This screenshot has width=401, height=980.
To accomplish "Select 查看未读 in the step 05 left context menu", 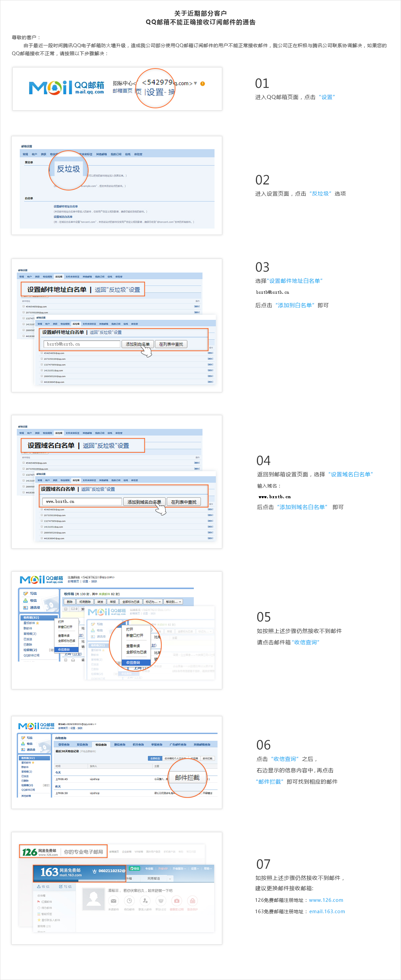I will pyautogui.click(x=64, y=636).
